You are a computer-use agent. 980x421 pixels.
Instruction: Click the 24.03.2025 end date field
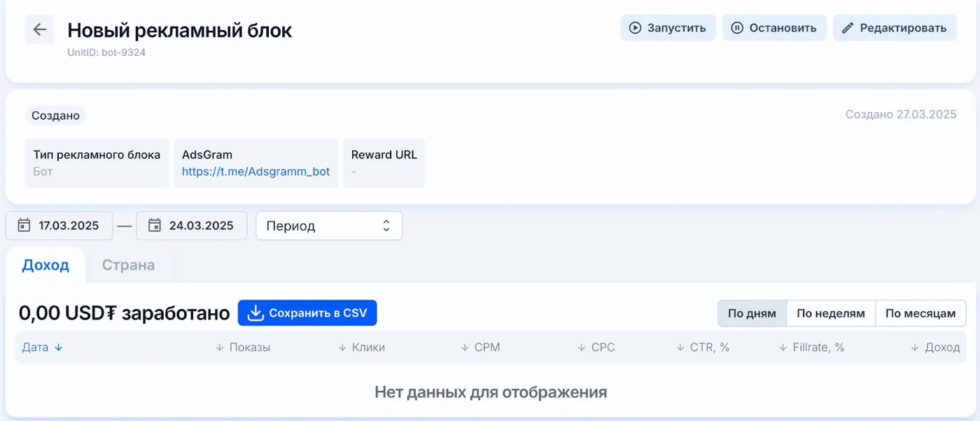pyautogui.click(x=192, y=226)
